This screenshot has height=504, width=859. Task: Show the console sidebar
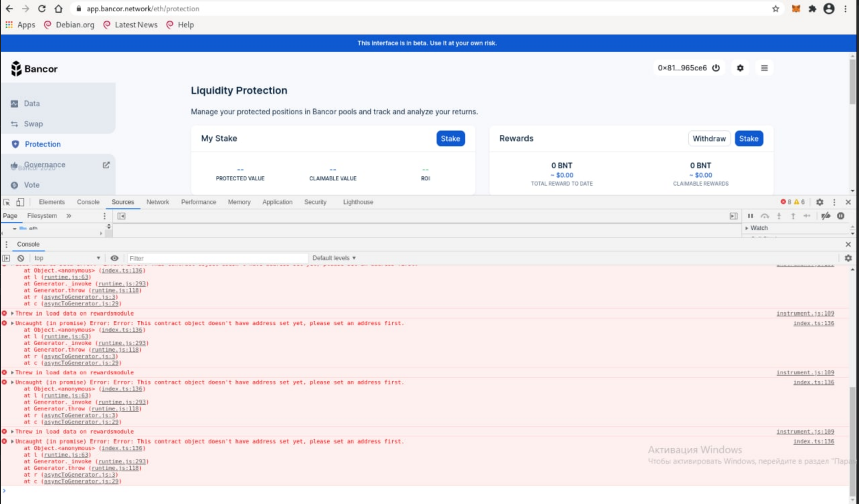[6, 258]
